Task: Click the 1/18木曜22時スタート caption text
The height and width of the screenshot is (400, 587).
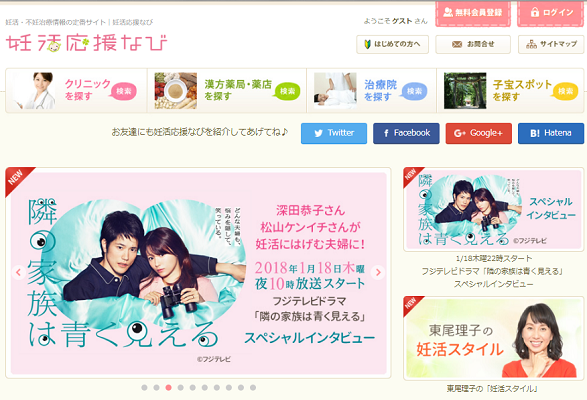Action: (494, 258)
